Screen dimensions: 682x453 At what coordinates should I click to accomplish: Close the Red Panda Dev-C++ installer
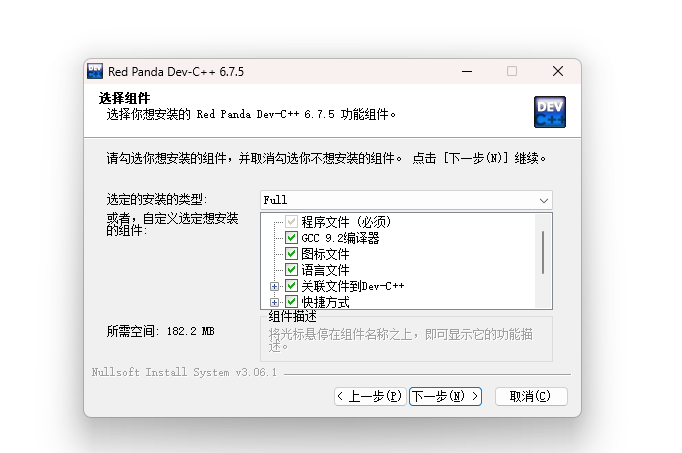pyautogui.click(x=558, y=71)
